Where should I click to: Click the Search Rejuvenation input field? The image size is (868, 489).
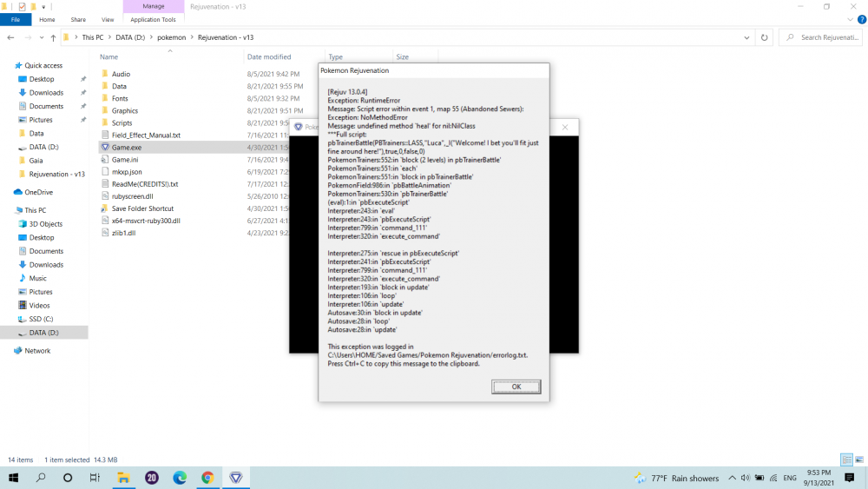point(820,37)
